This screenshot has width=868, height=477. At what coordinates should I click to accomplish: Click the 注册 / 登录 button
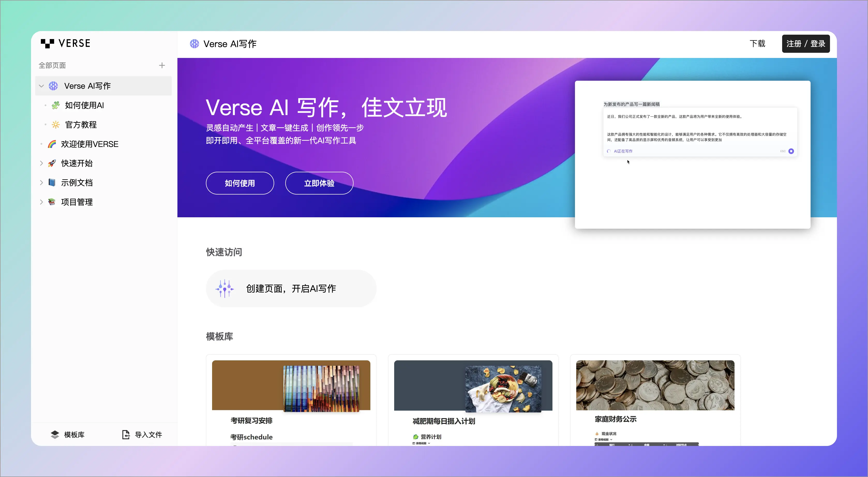805,44
